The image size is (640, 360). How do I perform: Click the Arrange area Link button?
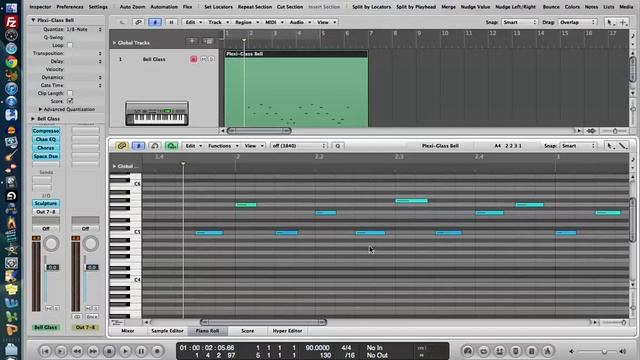point(138,22)
